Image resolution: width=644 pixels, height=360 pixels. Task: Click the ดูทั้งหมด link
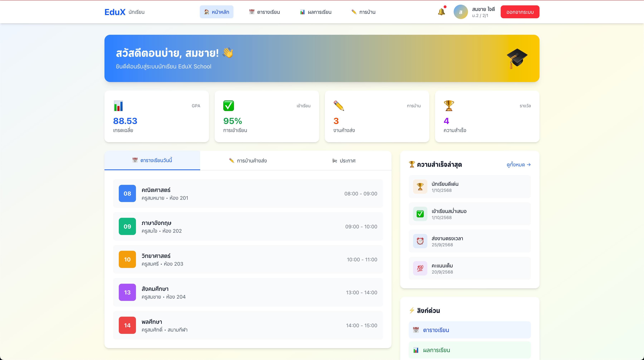pyautogui.click(x=518, y=165)
